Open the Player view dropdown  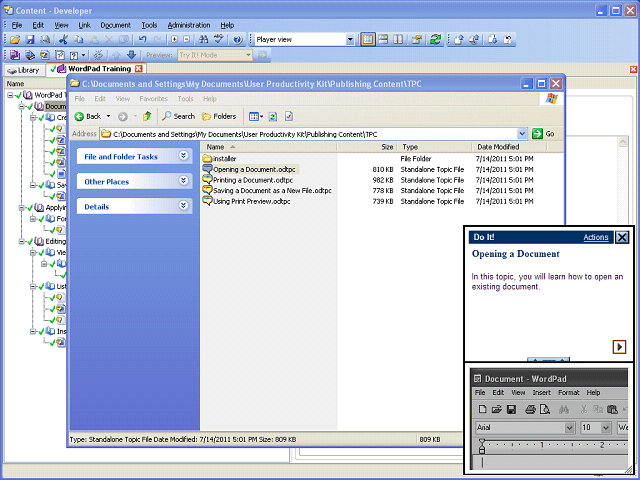(350, 40)
